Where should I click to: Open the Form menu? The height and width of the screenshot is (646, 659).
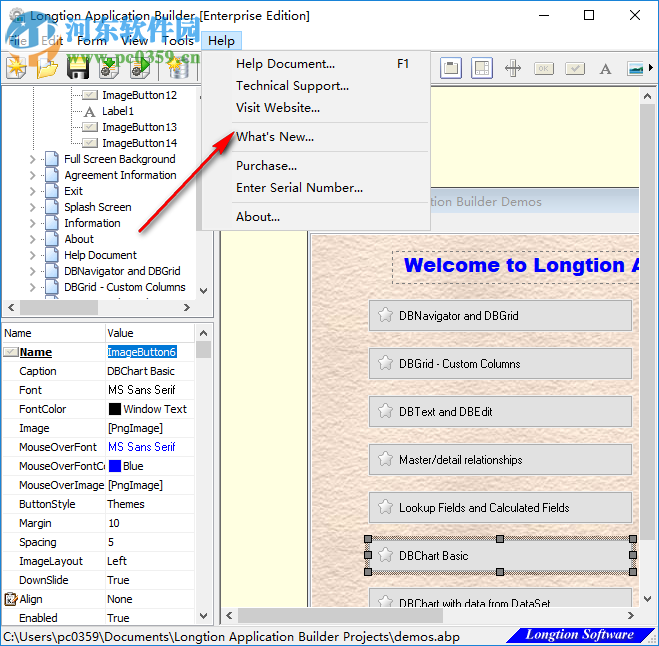pyautogui.click(x=92, y=41)
